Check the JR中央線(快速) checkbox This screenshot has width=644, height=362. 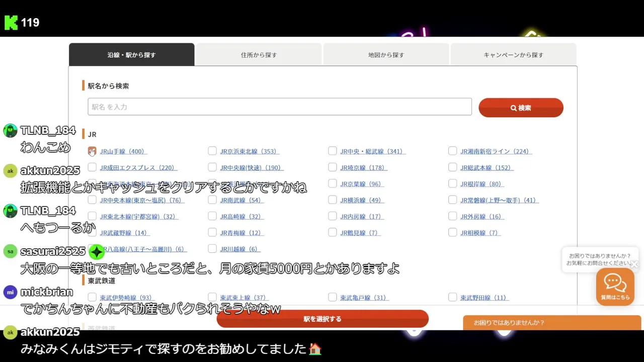pyautogui.click(x=212, y=167)
